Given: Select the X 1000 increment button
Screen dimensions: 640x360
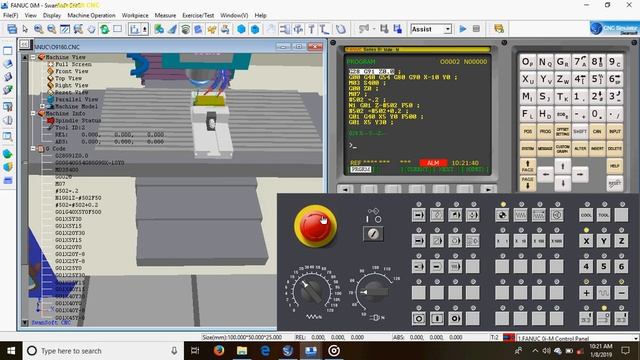Looking at the screenshot, I should click(x=556, y=241).
